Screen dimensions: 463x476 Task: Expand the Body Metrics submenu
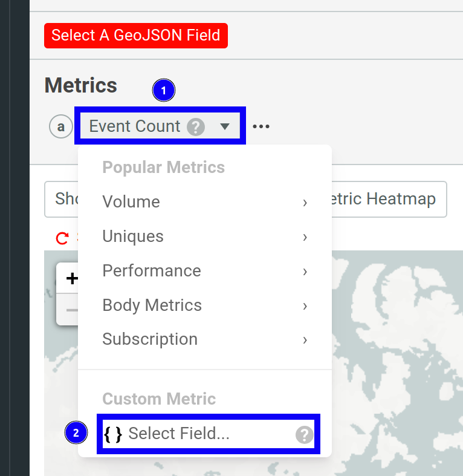click(x=205, y=305)
